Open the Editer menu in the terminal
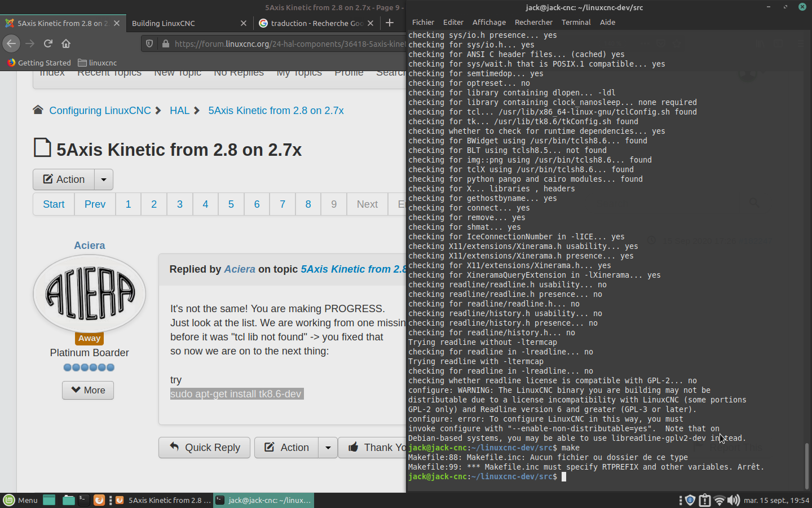812x508 pixels. [453, 22]
